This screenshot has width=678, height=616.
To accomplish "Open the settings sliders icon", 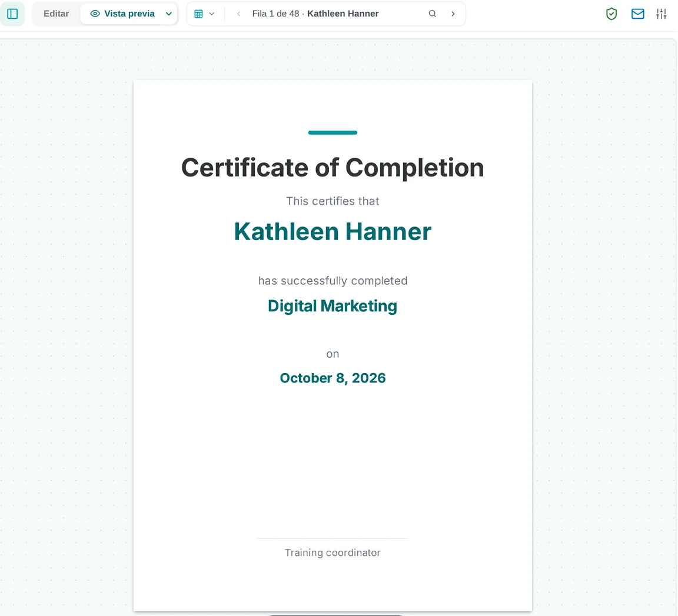I will tap(661, 14).
